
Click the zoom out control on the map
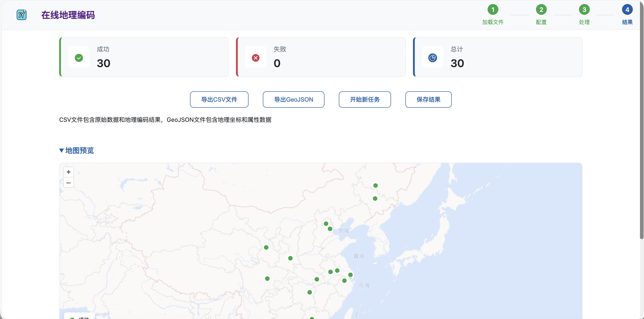pyautogui.click(x=69, y=183)
